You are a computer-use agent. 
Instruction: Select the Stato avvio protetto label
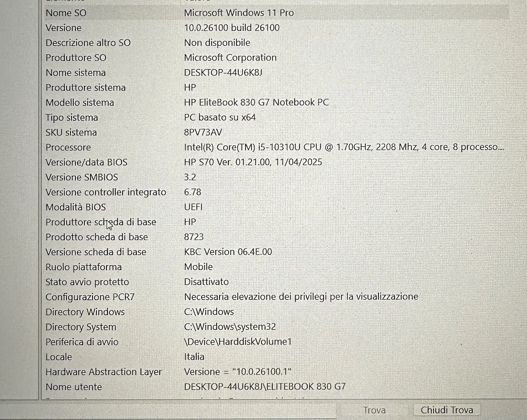tap(87, 282)
